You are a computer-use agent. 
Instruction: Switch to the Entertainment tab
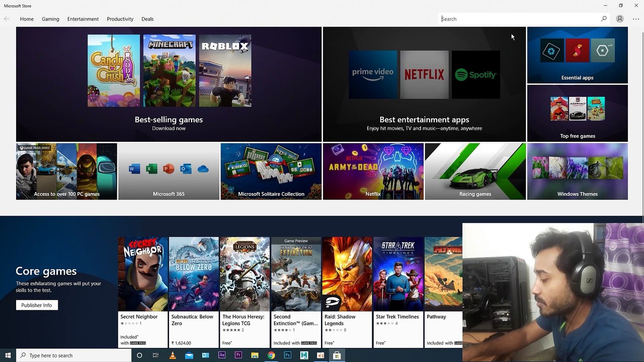click(x=83, y=19)
